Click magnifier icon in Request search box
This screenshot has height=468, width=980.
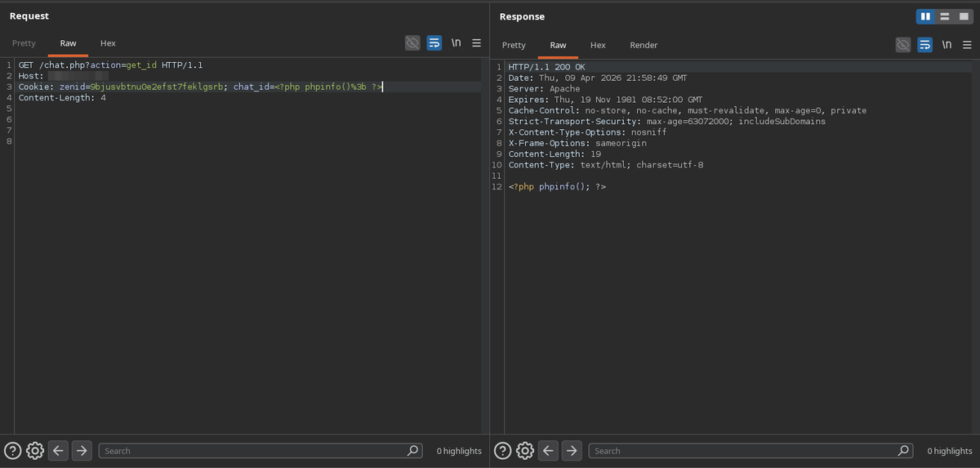click(x=413, y=451)
